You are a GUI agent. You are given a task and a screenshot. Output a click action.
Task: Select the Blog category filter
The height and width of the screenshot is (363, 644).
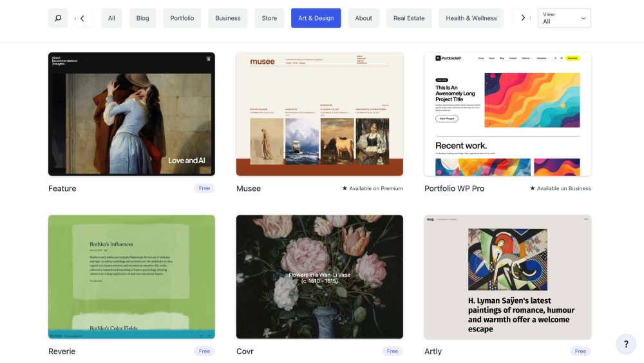tap(142, 18)
